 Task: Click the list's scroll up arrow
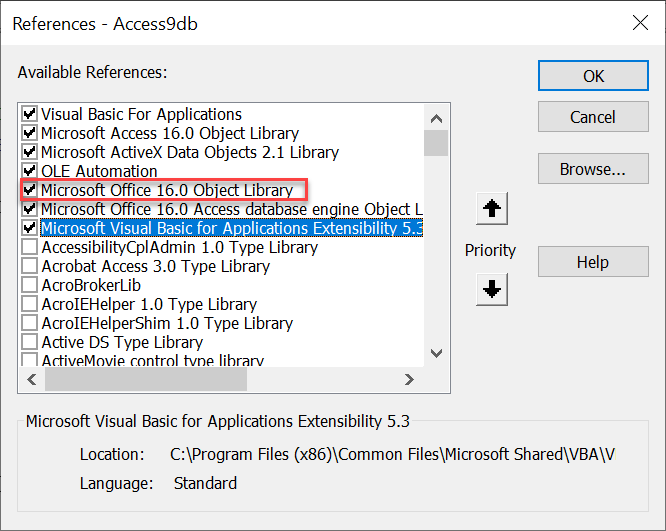click(x=436, y=118)
